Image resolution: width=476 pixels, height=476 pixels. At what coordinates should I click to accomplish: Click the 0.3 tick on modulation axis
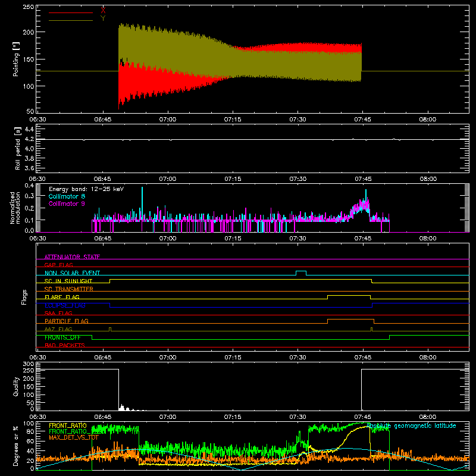click(29, 196)
